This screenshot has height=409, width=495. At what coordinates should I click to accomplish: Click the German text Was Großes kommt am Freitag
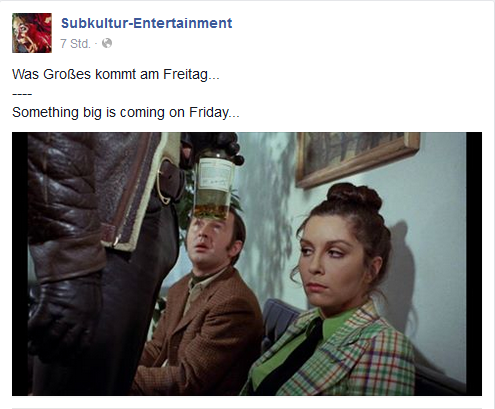116,74
